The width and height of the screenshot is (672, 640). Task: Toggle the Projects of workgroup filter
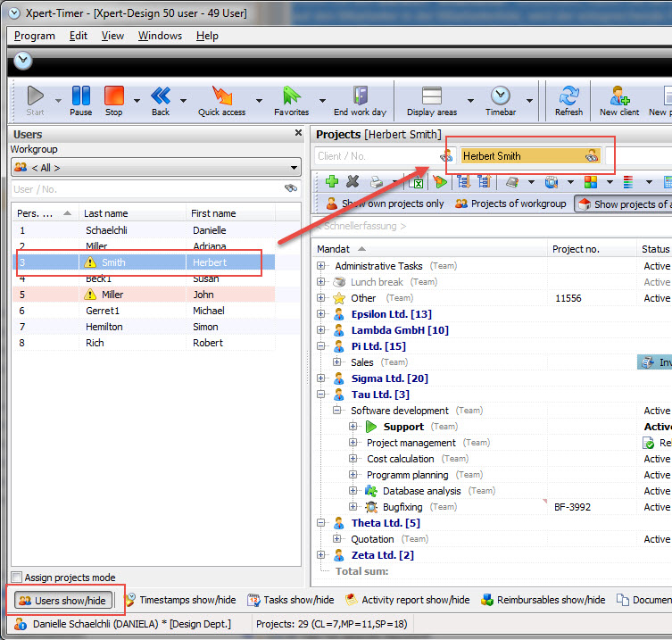point(510,204)
